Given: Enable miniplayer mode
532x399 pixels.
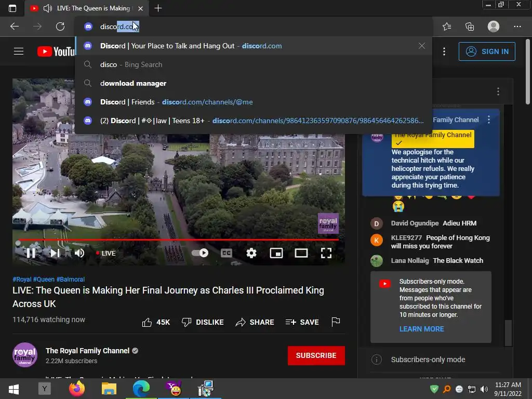Looking at the screenshot, I should [276, 253].
